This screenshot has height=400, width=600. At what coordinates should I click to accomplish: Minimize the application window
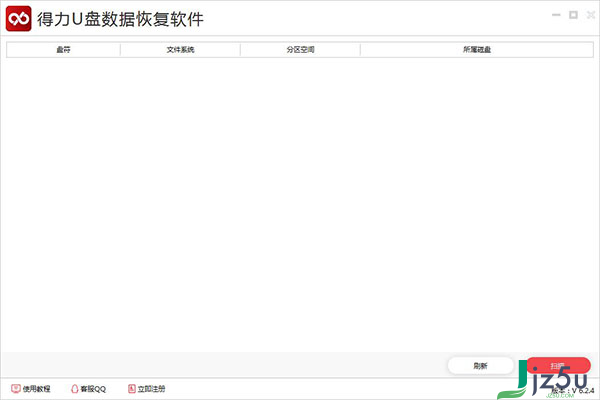pos(556,15)
